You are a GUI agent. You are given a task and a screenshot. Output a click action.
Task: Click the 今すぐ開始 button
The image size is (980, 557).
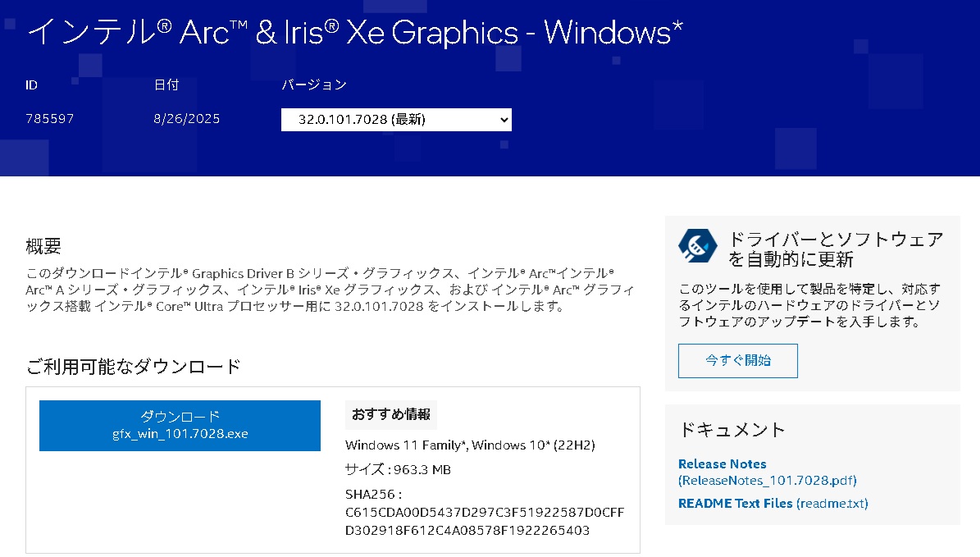736,360
